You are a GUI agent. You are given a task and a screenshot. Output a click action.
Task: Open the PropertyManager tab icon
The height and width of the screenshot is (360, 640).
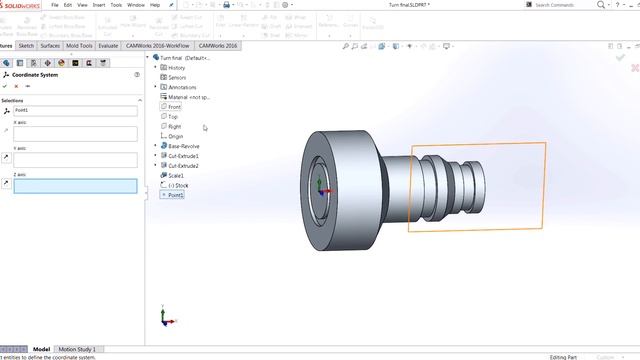pos(20,63)
